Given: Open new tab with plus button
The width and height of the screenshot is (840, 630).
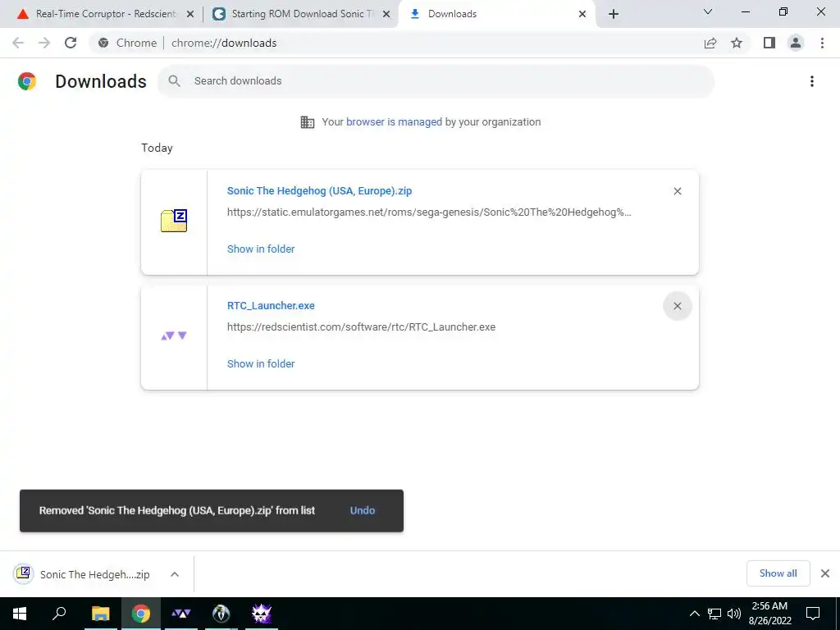Looking at the screenshot, I should pos(614,14).
